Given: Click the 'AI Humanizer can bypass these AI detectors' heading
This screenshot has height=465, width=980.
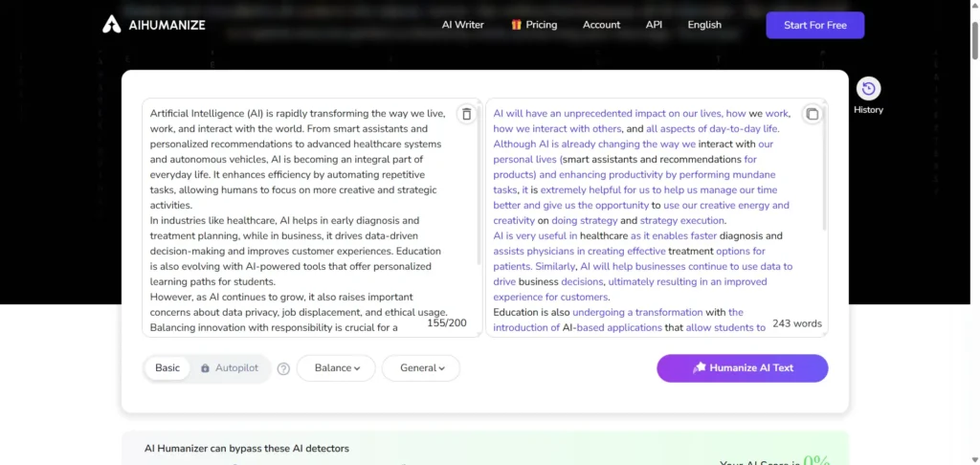Looking at the screenshot, I should pos(247,448).
